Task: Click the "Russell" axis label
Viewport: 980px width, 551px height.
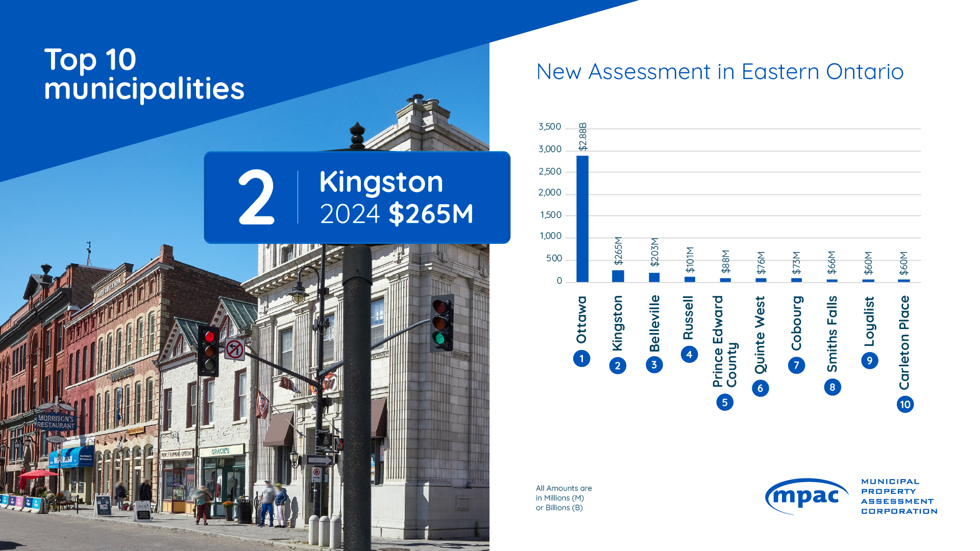Action: coord(689,318)
